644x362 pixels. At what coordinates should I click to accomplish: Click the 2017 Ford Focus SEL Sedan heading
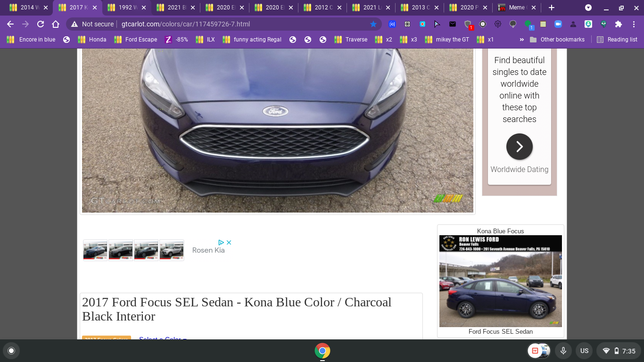pyautogui.click(x=237, y=309)
